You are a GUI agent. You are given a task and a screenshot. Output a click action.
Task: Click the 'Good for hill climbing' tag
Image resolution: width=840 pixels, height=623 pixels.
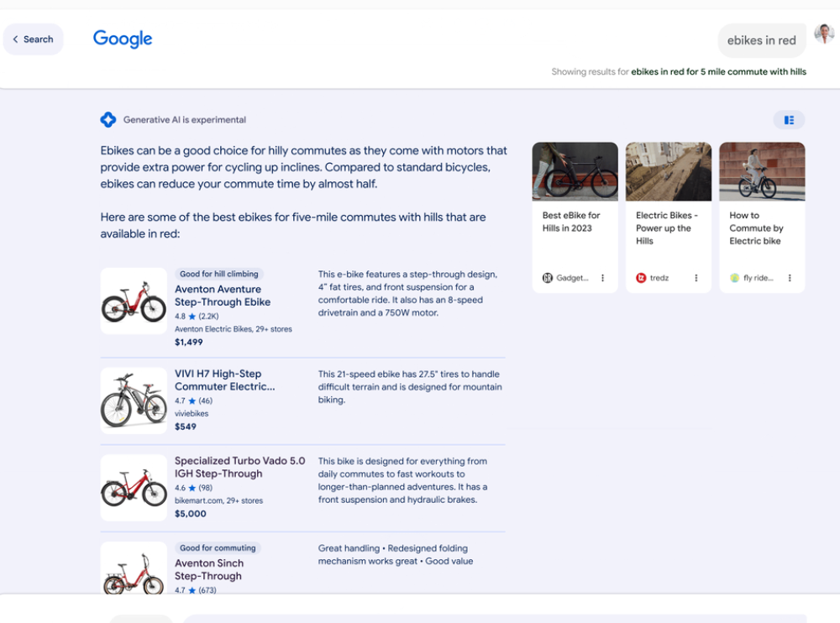click(x=219, y=274)
